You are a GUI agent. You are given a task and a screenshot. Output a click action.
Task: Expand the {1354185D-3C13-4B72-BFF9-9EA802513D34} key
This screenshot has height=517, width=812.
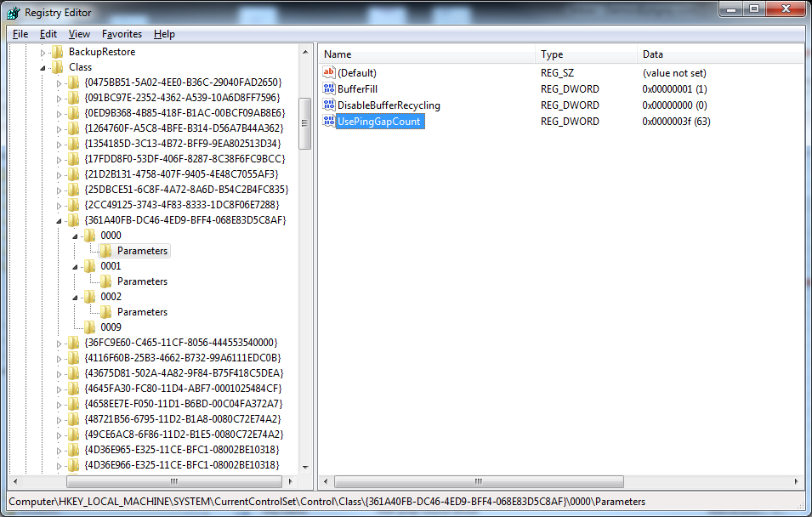pyautogui.click(x=59, y=144)
